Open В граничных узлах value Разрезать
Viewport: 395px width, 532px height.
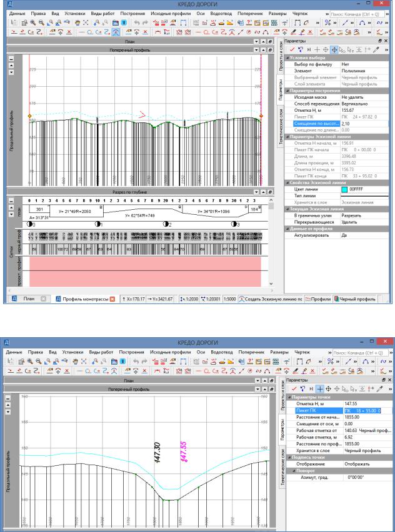point(364,215)
